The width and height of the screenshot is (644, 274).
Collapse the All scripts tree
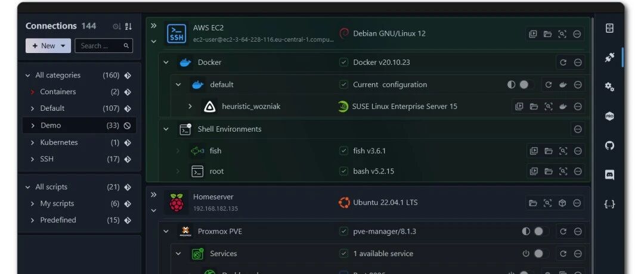(x=27, y=187)
